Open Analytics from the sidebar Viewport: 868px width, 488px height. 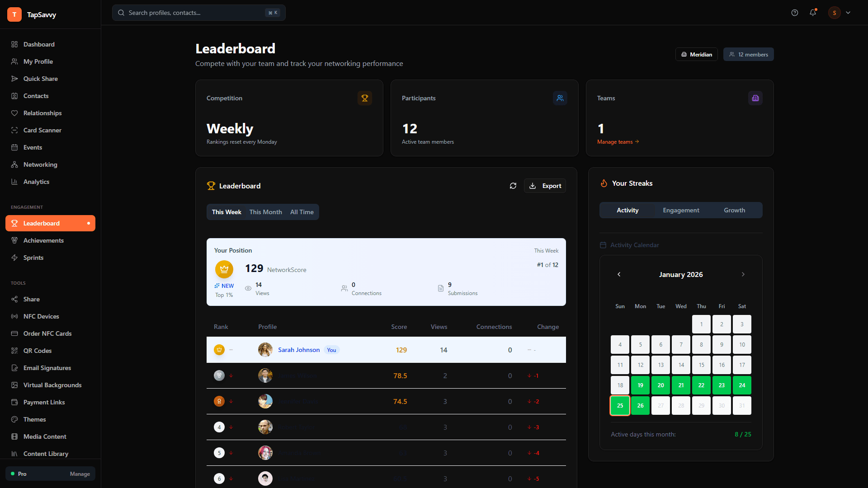pos(36,182)
